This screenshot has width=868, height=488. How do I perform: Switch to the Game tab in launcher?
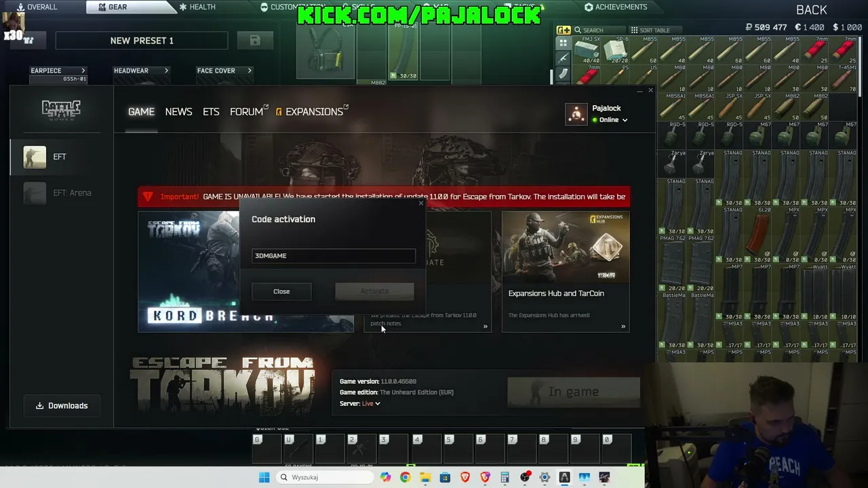pos(141,112)
